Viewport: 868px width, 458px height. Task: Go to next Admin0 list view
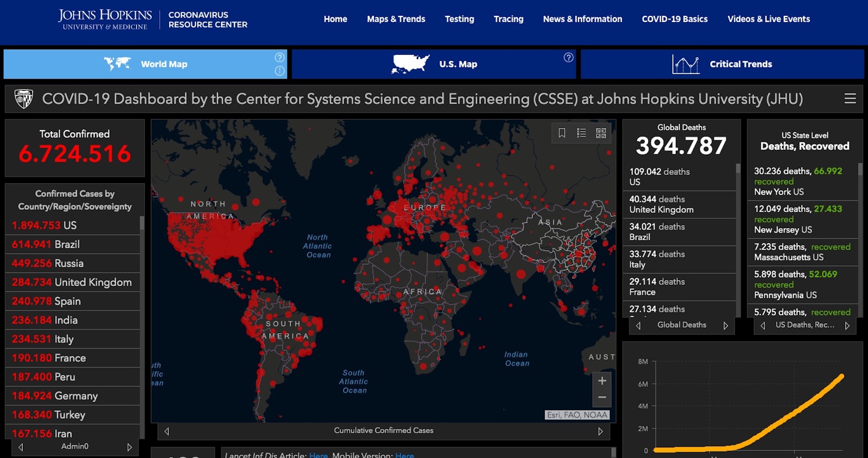[129, 447]
